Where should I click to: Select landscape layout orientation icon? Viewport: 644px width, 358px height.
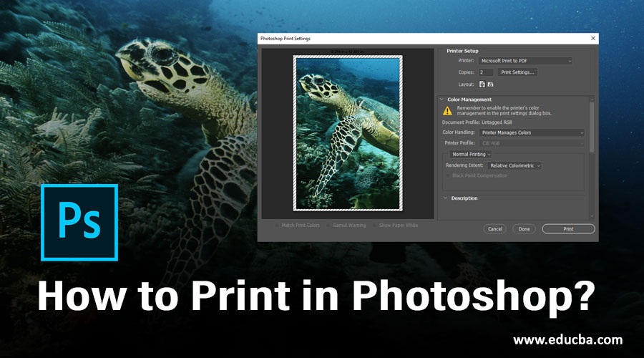click(x=490, y=84)
